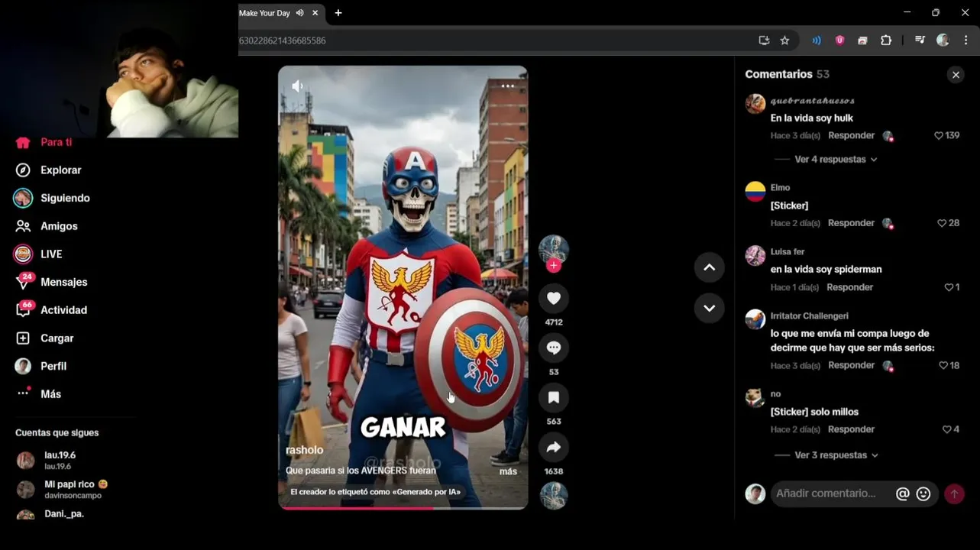Open the Para ti feed
Image resolution: width=980 pixels, height=550 pixels.
pyautogui.click(x=44, y=142)
